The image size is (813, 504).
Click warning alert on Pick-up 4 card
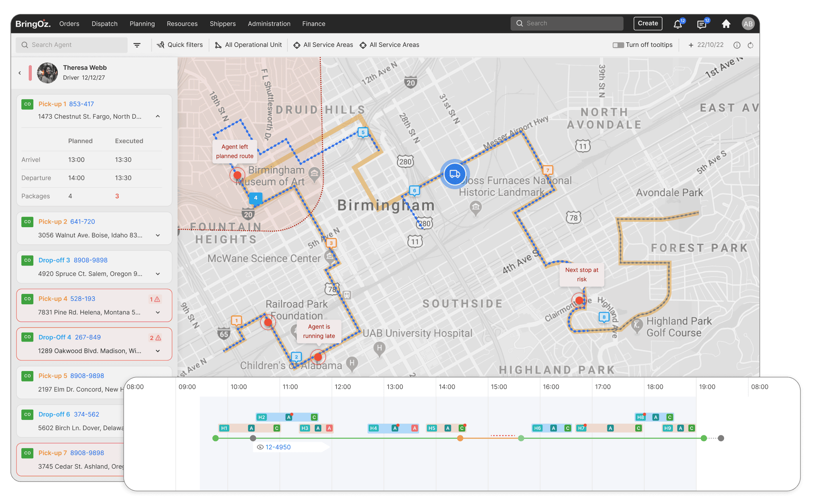coord(155,299)
